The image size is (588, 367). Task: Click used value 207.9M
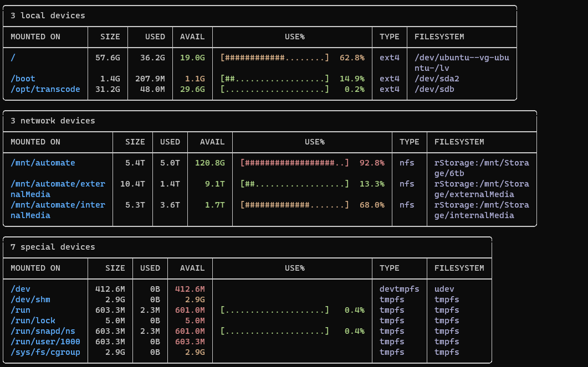click(x=150, y=79)
